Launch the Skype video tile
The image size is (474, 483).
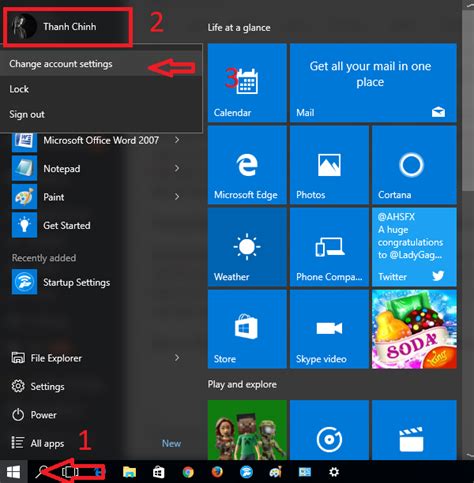329,329
